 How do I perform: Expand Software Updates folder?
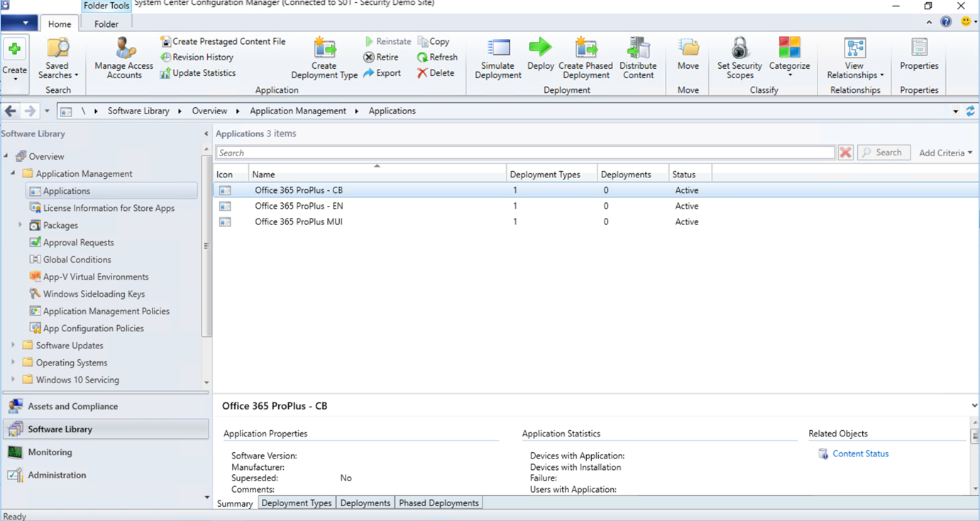click(13, 345)
